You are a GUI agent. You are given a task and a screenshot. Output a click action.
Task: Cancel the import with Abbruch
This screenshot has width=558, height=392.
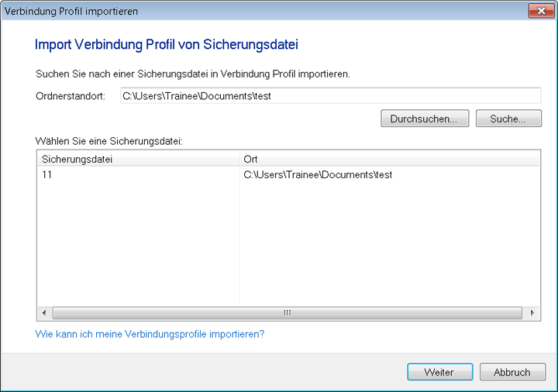511,372
